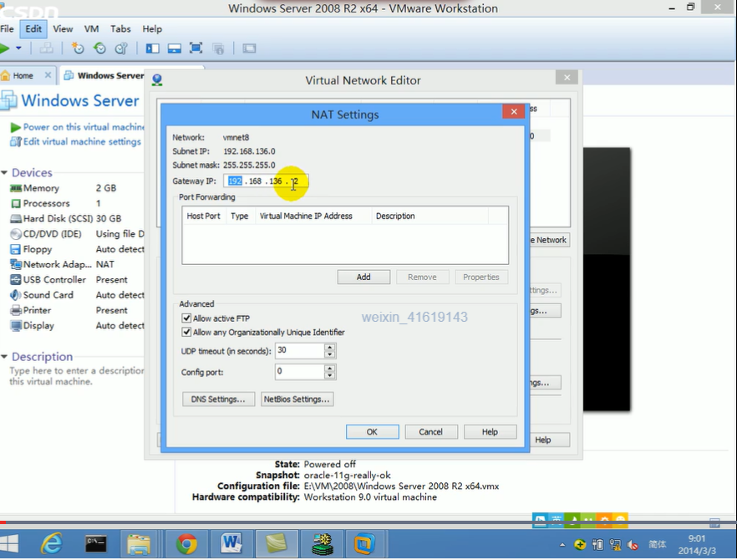Click Edit virtual machine settings link
737x560 pixels.
[82, 141]
